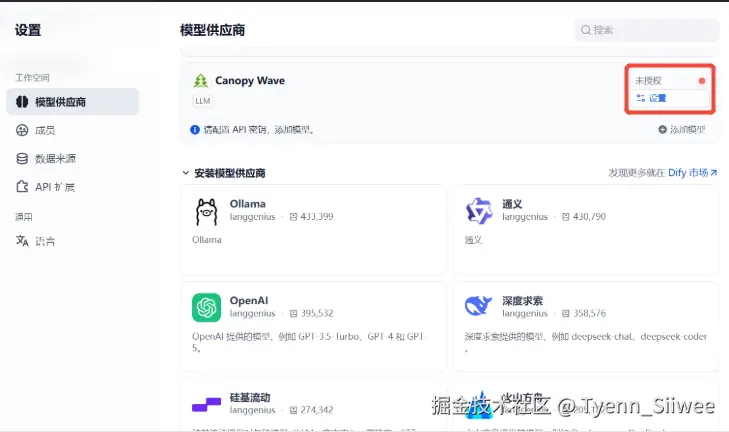Focus the 搜索 search field

[647, 30]
